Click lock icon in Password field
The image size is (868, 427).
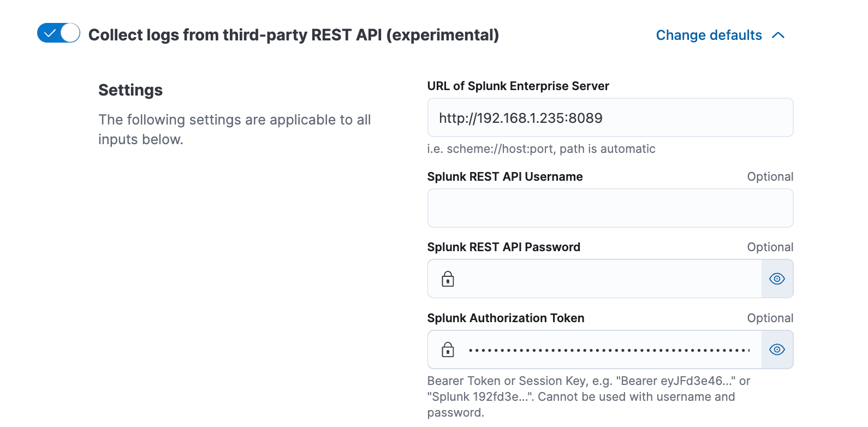pos(448,279)
